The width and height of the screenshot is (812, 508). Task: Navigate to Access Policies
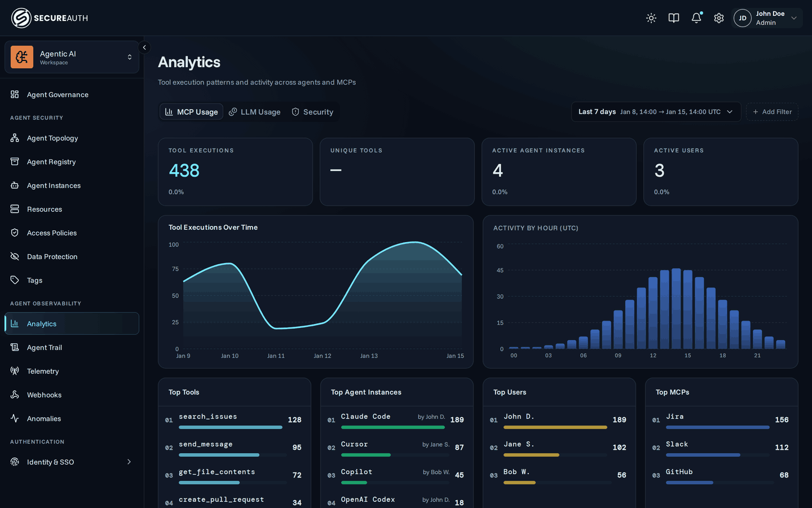point(72,233)
